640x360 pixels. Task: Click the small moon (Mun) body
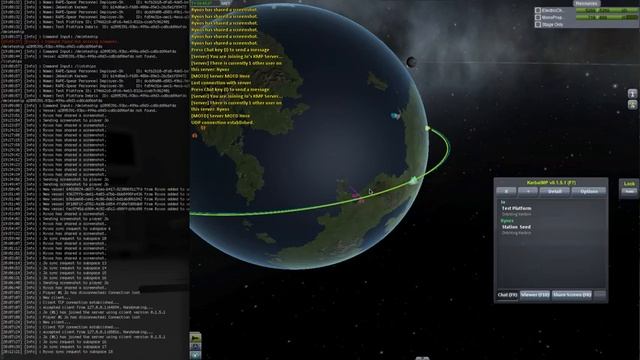coord(411,62)
